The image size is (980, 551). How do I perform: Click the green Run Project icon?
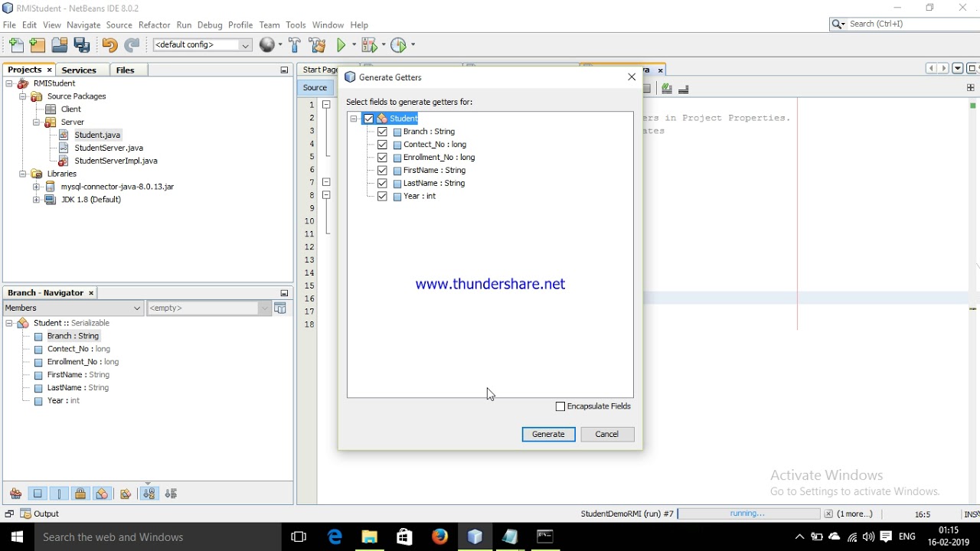pyautogui.click(x=342, y=45)
